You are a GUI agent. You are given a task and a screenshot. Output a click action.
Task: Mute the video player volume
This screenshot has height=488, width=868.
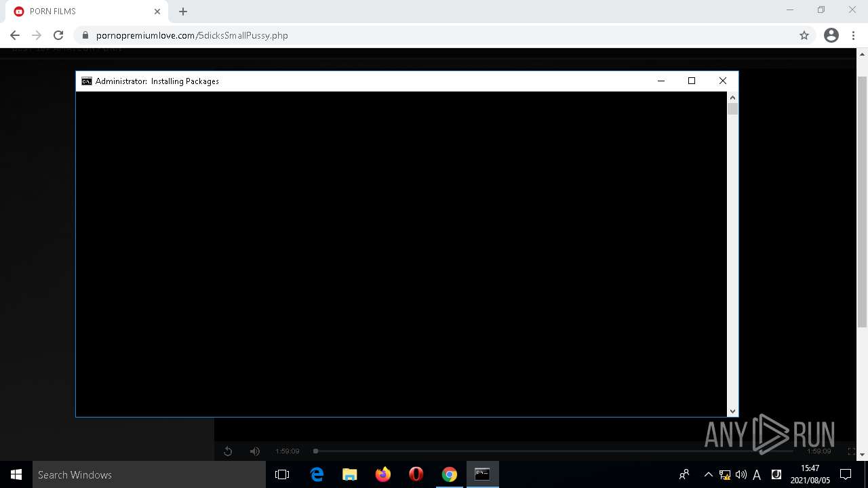point(255,451)
